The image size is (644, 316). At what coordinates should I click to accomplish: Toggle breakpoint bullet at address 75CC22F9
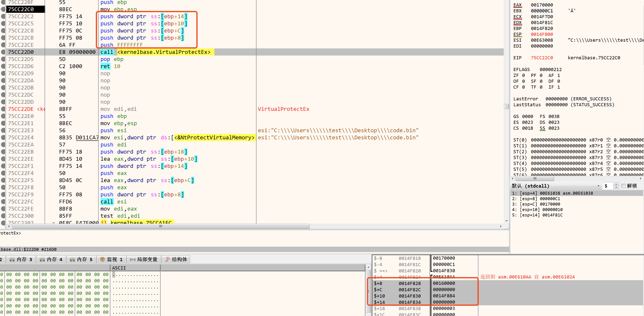click(3, 195)
